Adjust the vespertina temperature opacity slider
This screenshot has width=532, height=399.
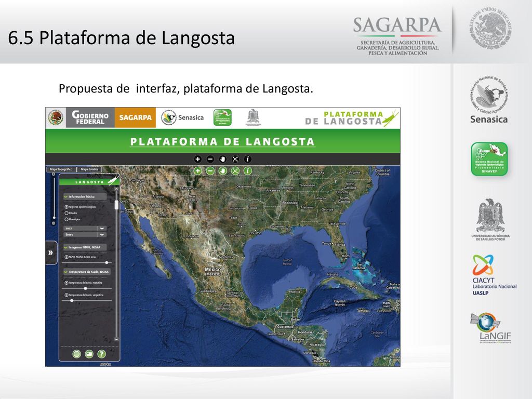[72, 301]
